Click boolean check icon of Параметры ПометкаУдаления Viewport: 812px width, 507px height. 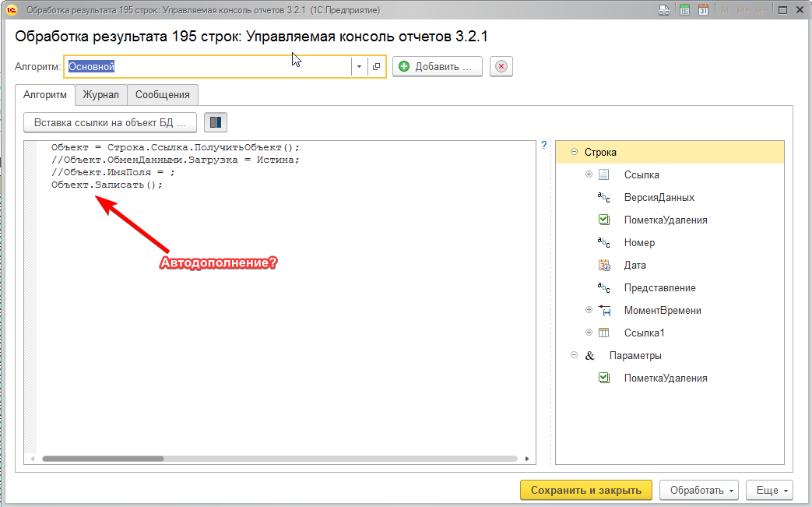pyautogui.click(x=604, y=378)
